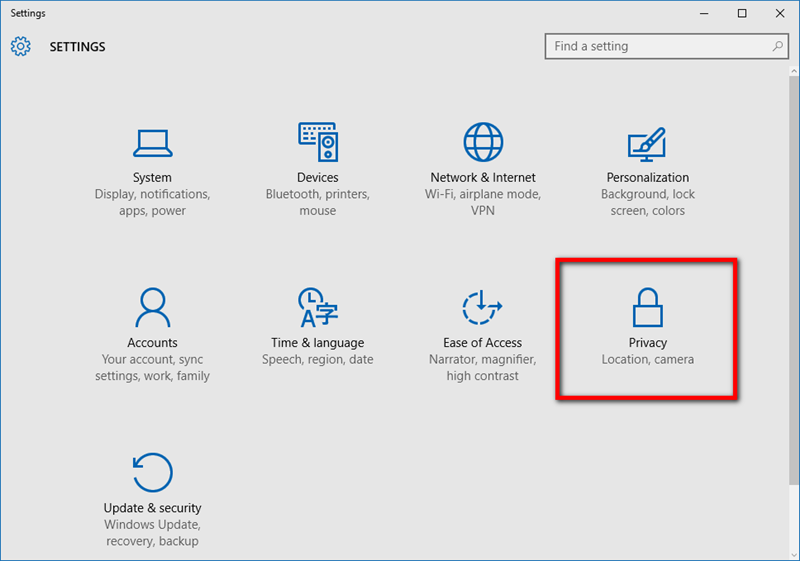Maximize the Settings window
800x561 pixels.
[742, 13]
